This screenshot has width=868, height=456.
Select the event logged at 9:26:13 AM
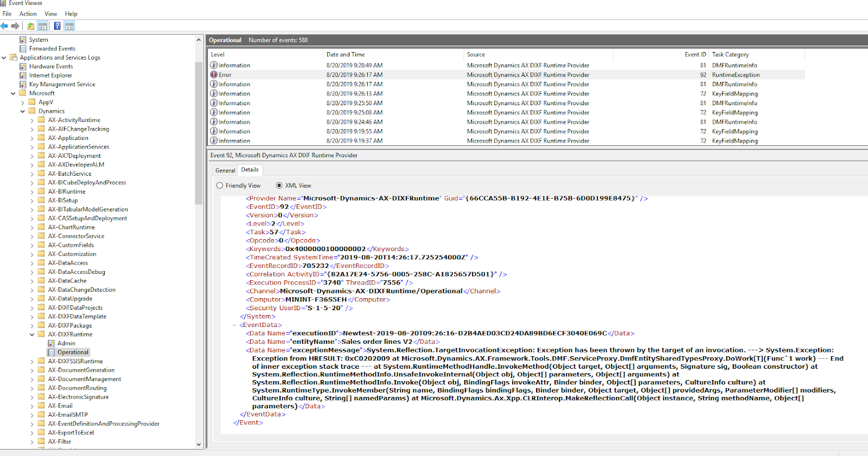506,94
